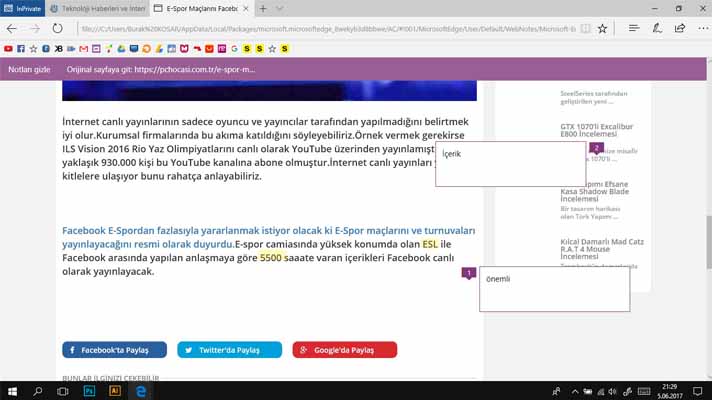This screenshot has height=400, width=712.
Task: Add page to favorites with star icon
Action: pos(602,29)
